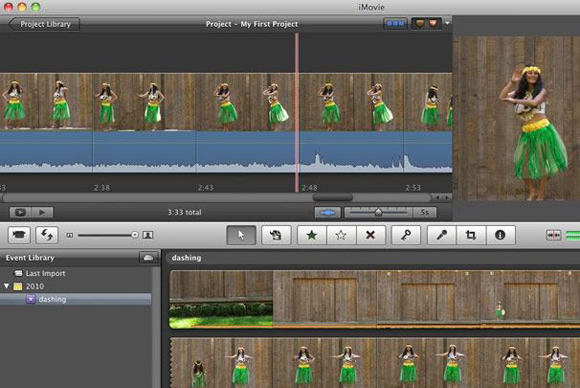Select the arrow pointer tool

(241, 235)
